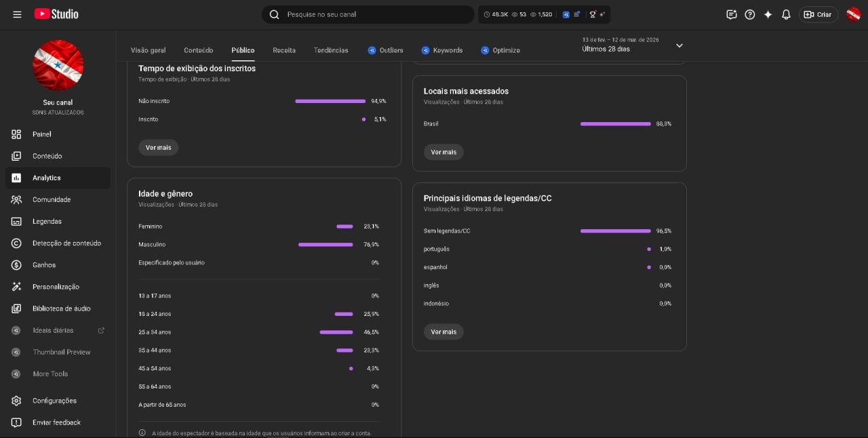Click the Masculino percentage bar
Screen dimensions: 868x438
(x=325, y=245)
